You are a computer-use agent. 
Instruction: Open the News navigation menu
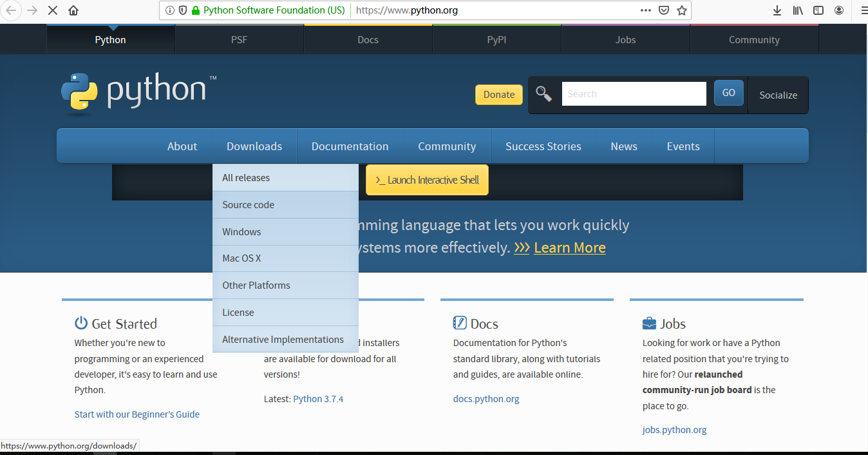point(624,146)
